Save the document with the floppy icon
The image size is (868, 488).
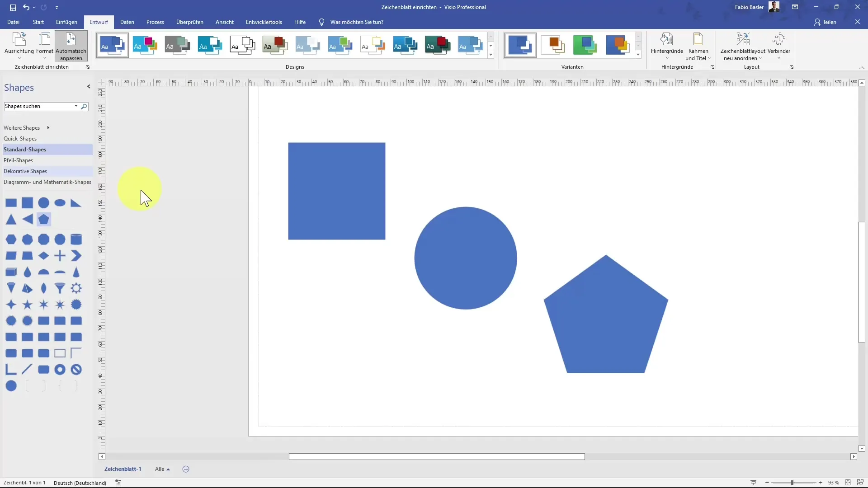pyautogui.click(x=13, y=7)
